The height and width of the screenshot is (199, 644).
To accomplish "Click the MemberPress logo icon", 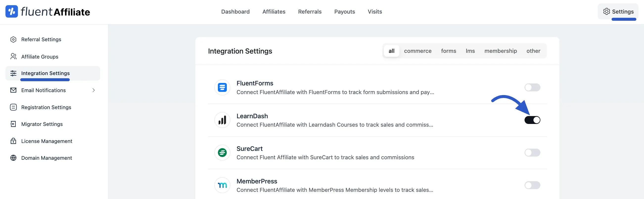I will [x=222, y=185].
